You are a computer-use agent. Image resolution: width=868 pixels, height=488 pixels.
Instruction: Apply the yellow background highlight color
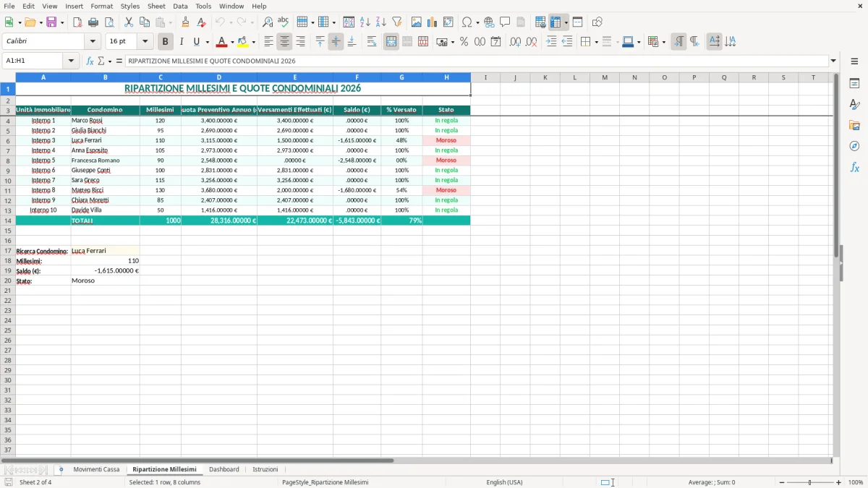click(x=242, y=42)
